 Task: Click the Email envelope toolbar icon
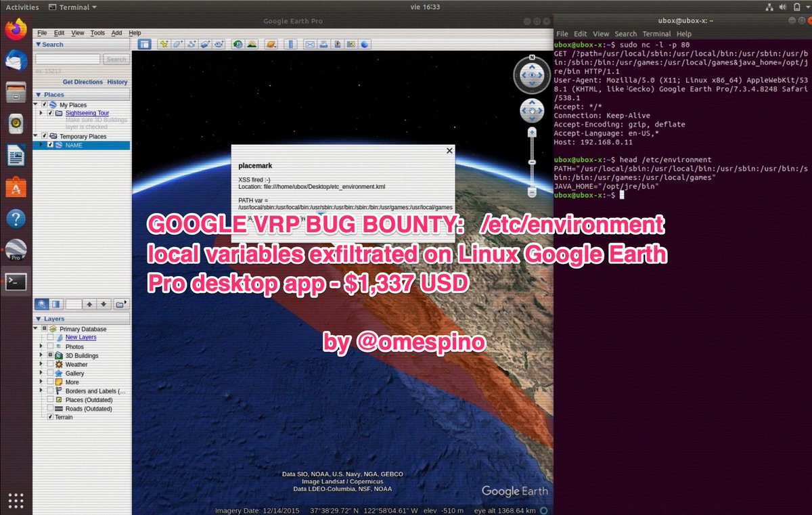[x=310, y=45]
